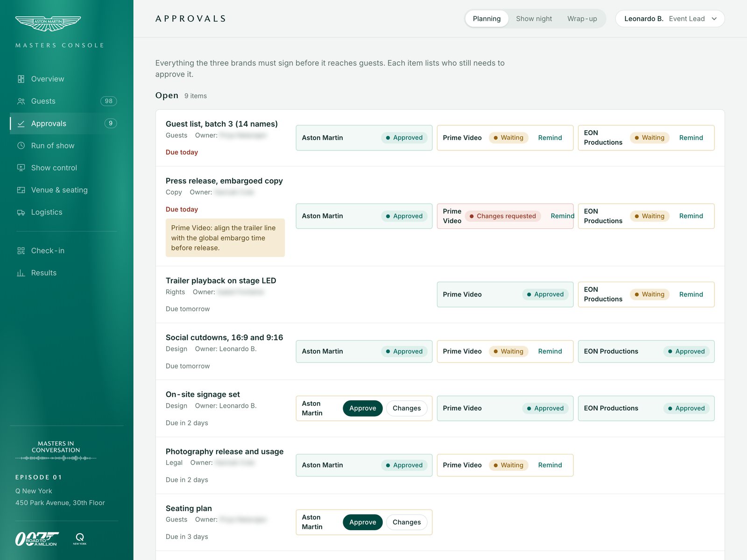Switch to the Show night tab
This screenshot has width=747, height=560.
tap(534, 19)
